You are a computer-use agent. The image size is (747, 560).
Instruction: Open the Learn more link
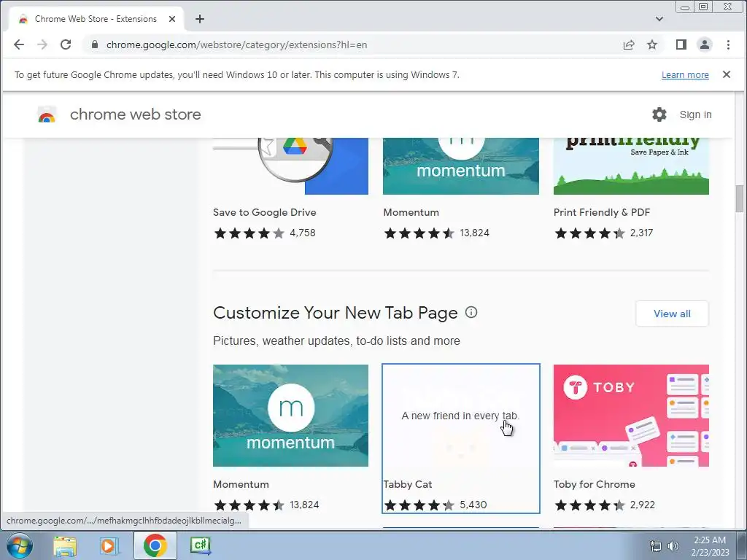[685, 75]
